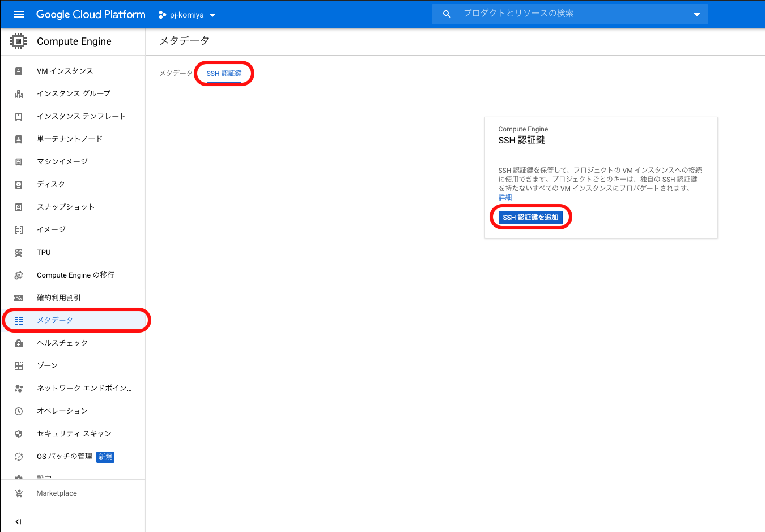The height and width of the screenshot is (532, 765).
Task: Open the navigation hamburger menu
Action: [19, 14]
